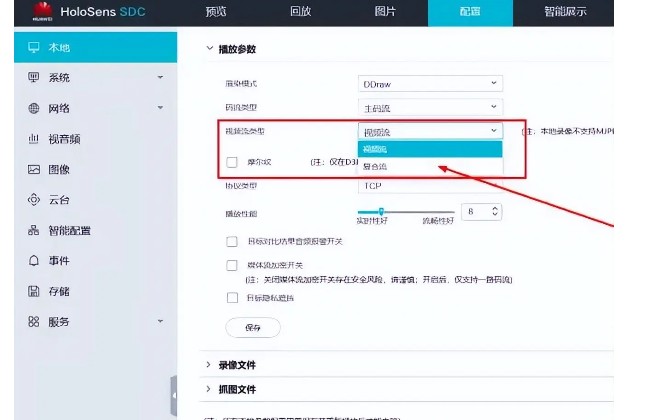
Task: Expand the 录像文件 section
Action: [x=238, y=365]
